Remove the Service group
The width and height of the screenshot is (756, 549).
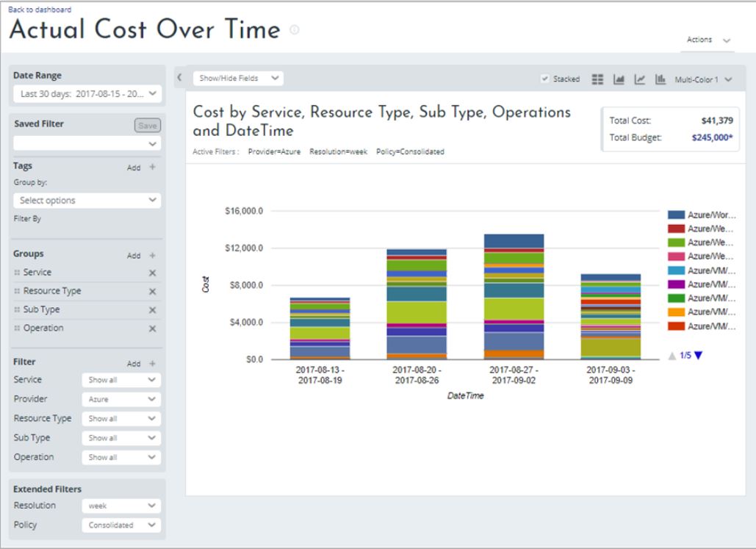(153, 273)
